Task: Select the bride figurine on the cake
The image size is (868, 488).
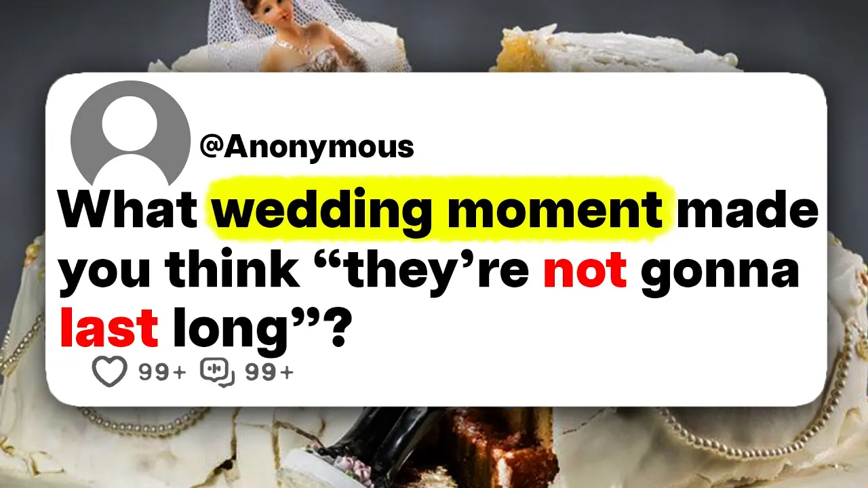Action: [298, 36]
